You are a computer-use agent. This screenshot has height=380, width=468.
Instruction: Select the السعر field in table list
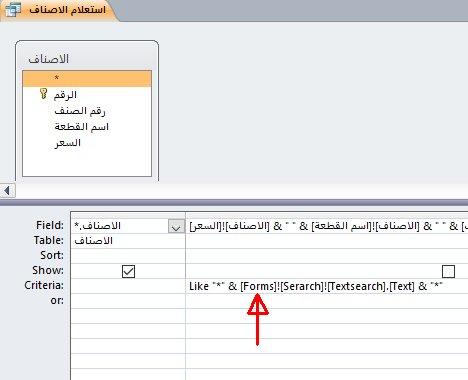(87, 143)
